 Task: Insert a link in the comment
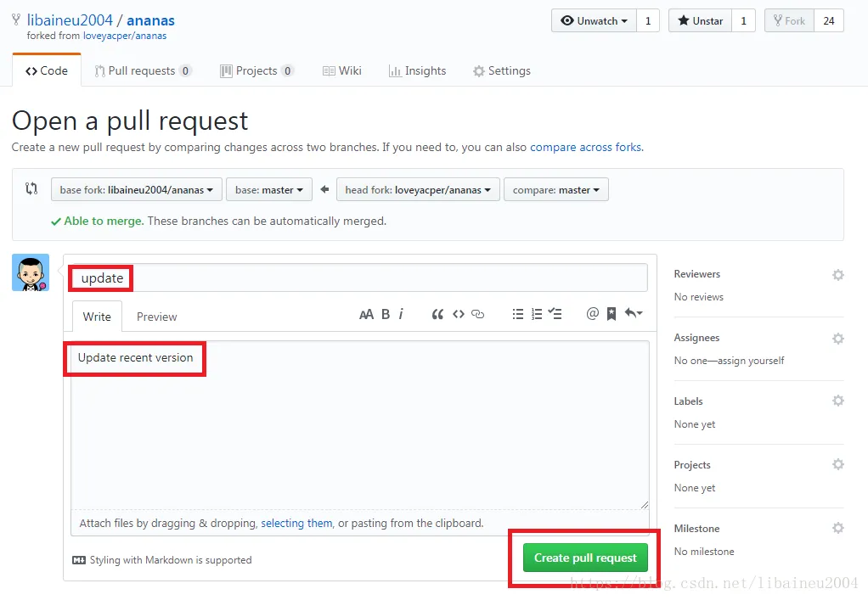point(477,314)
